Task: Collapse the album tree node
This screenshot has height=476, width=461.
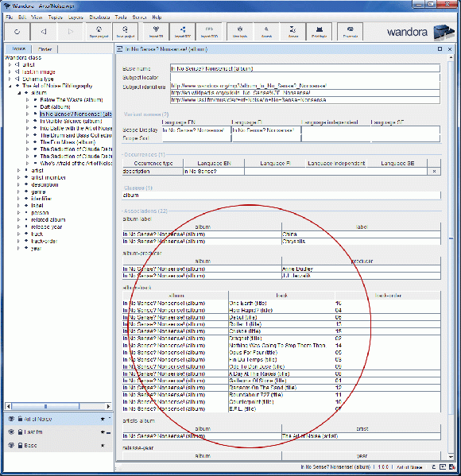Action: point(18,93)
